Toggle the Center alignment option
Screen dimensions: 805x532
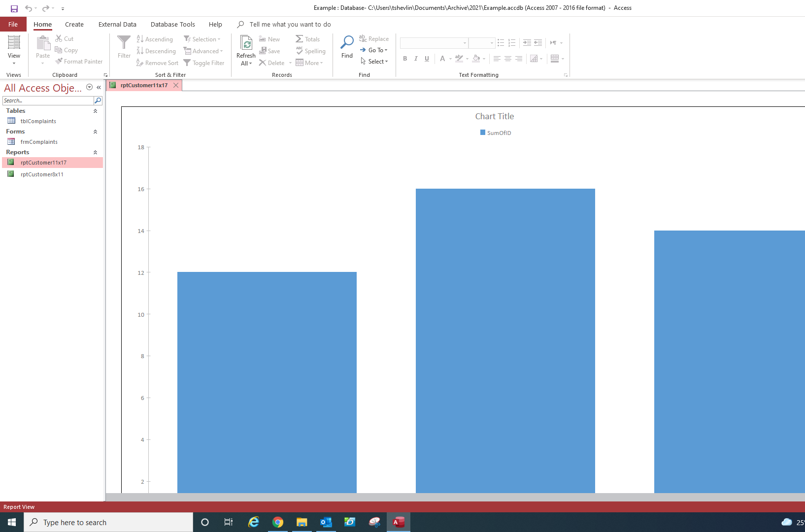point(508,59)
